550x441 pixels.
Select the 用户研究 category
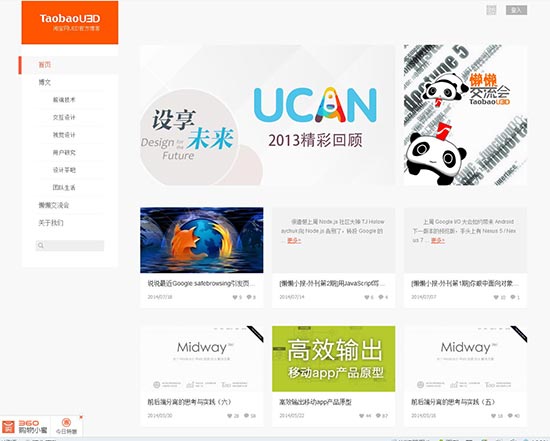(64, 153)
